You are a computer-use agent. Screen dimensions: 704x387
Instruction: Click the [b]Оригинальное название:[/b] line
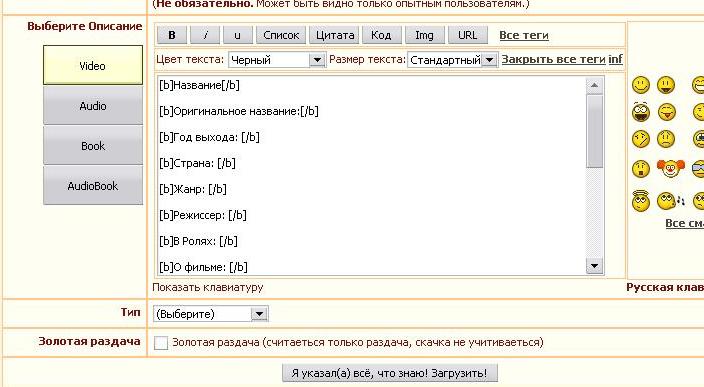pos(239,111)
